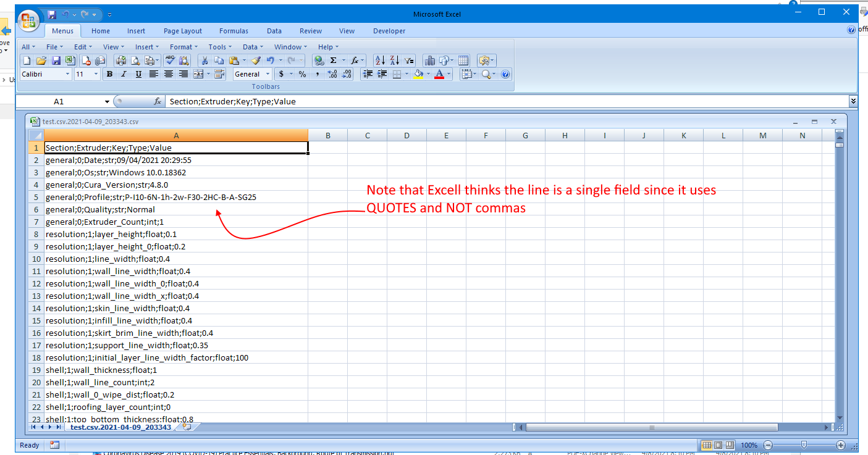Open the Font Color dropdown arrow
868x455 pixels.
click(448, 73)
